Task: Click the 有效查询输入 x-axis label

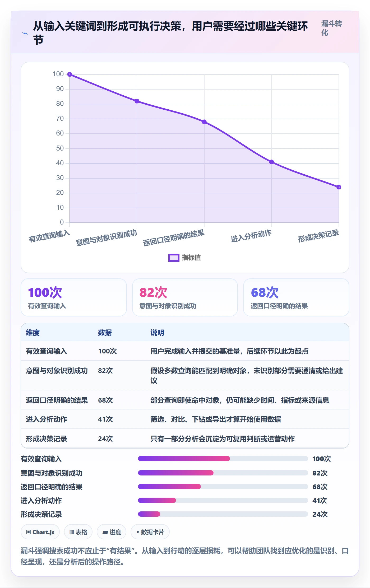Action: 49,236
